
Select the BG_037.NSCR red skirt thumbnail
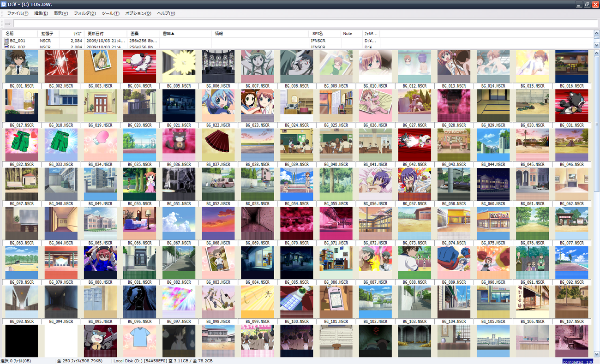pos(218,145)
